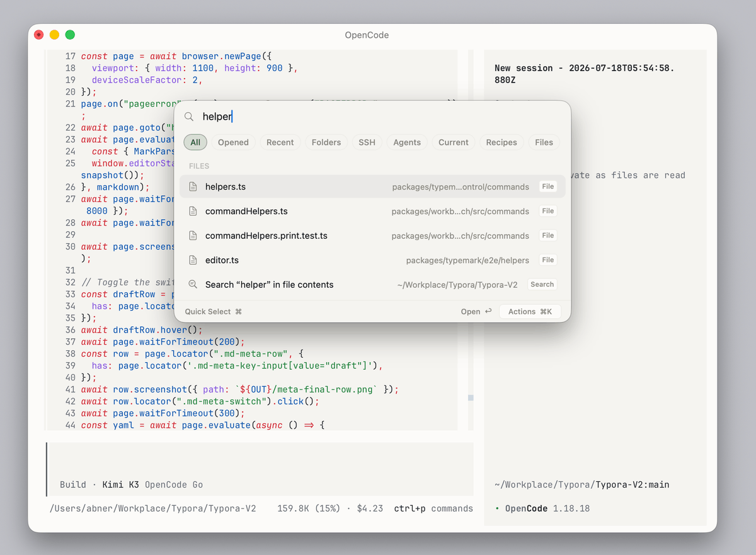756x555 pixels.
Task: Click the Search badge on the last row
Action: pos(542,285)
